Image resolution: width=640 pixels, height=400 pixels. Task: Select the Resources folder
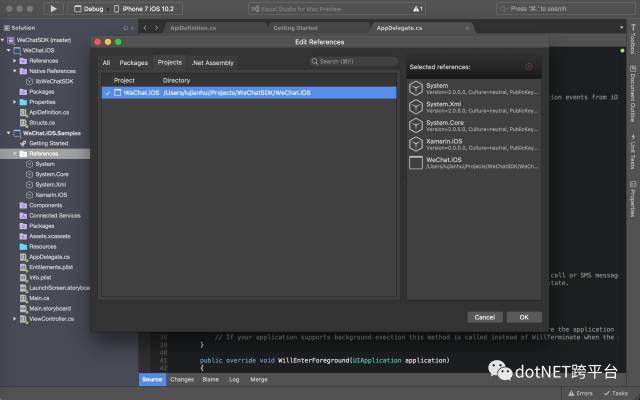[x=42, y=247]
